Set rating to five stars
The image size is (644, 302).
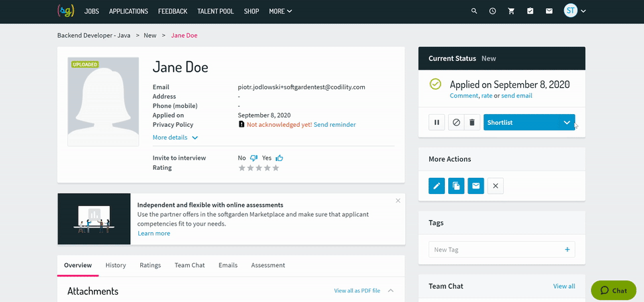(276, 168)
